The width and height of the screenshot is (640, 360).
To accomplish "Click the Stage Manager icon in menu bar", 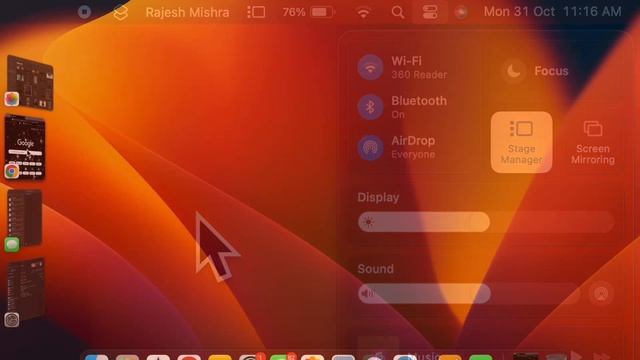I will (x=256, y=12).
